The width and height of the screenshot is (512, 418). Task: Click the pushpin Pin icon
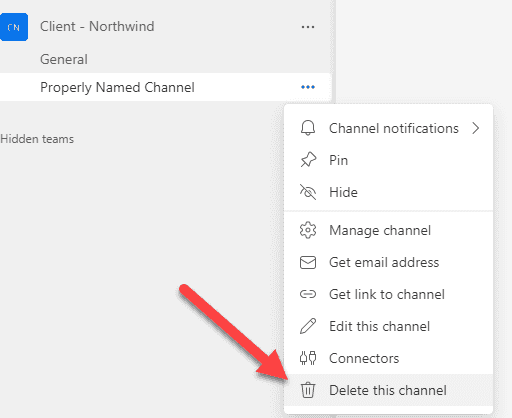tap(308, 160)
